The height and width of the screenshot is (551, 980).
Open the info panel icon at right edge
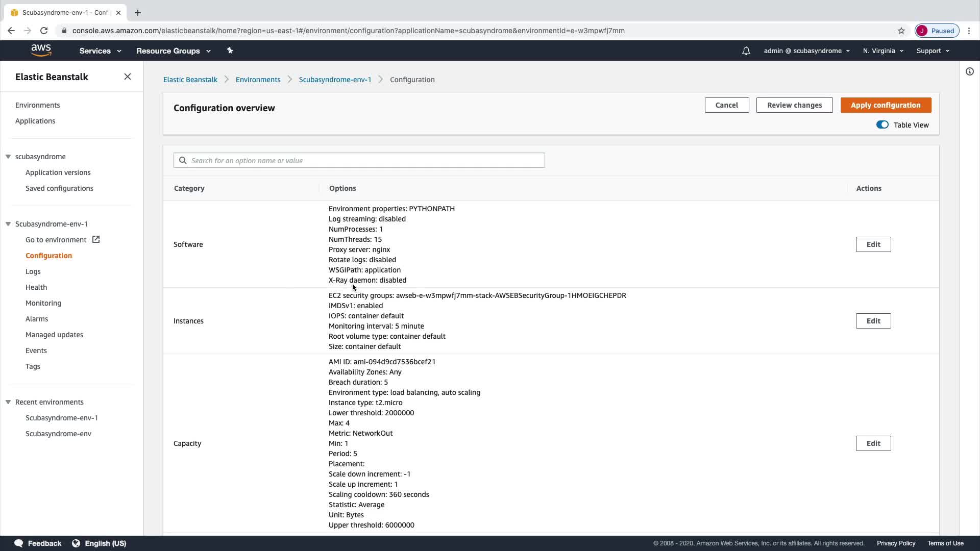click(x=969, y=71)
